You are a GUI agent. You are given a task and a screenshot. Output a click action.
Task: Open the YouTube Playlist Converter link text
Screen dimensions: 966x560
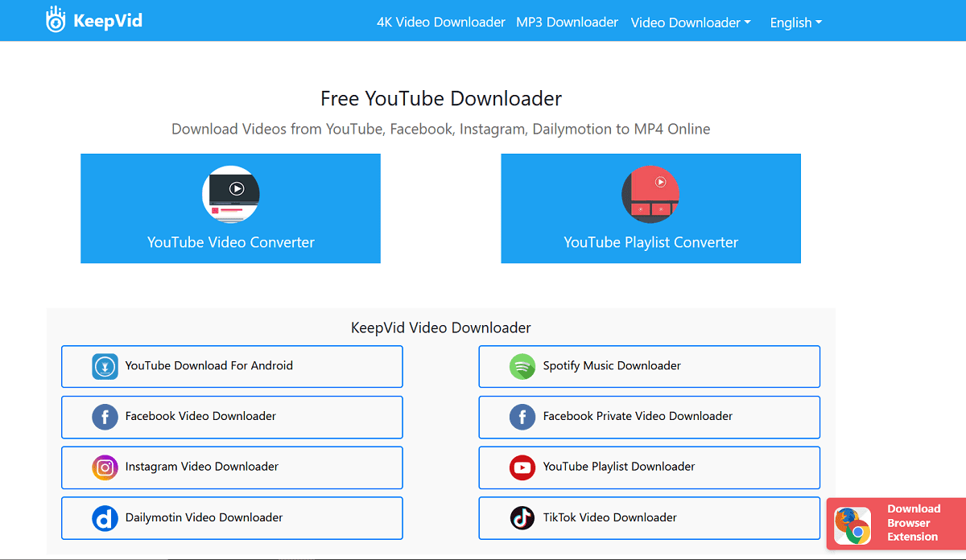coord(650,242)
